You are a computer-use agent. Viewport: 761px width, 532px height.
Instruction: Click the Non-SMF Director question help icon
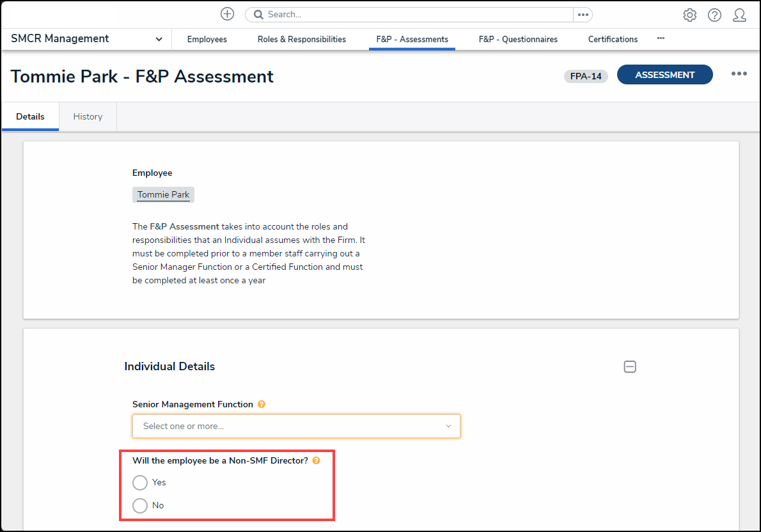tap(316, 460)
